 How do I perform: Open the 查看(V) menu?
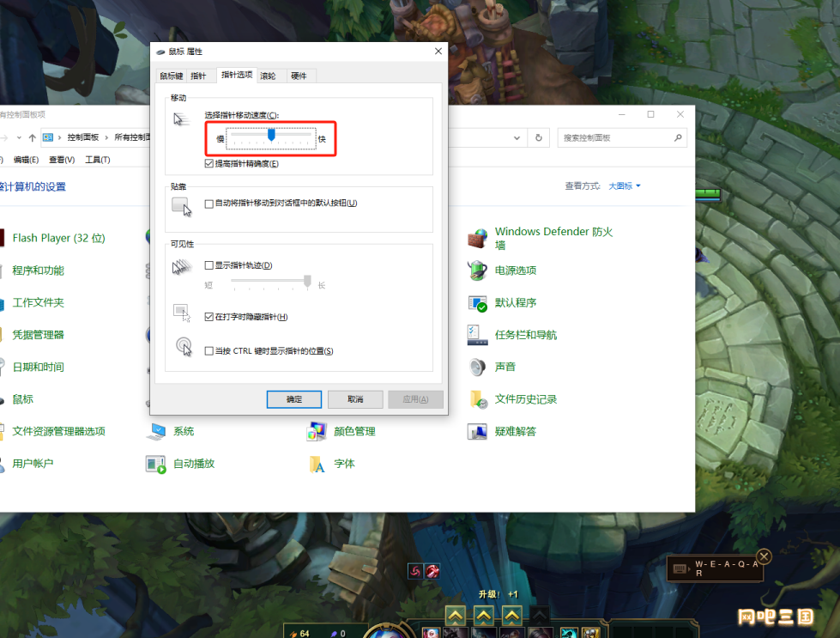click(62, 160)
